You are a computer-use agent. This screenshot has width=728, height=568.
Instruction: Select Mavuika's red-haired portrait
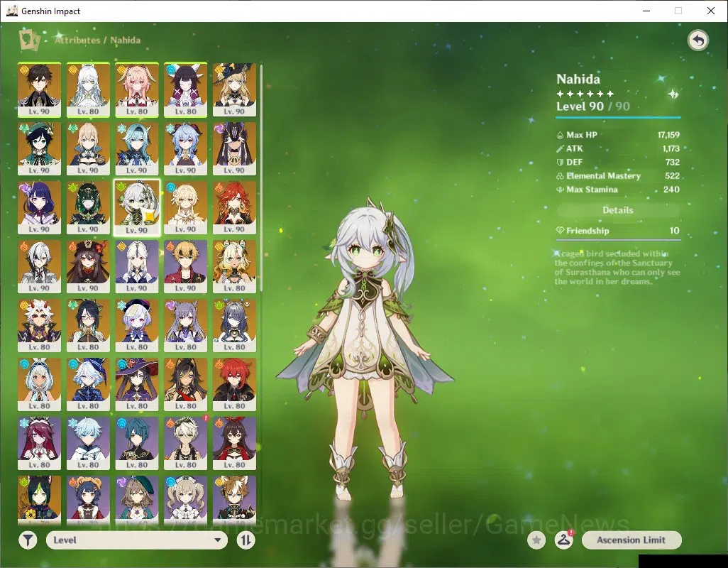click(x=234, y=207)
